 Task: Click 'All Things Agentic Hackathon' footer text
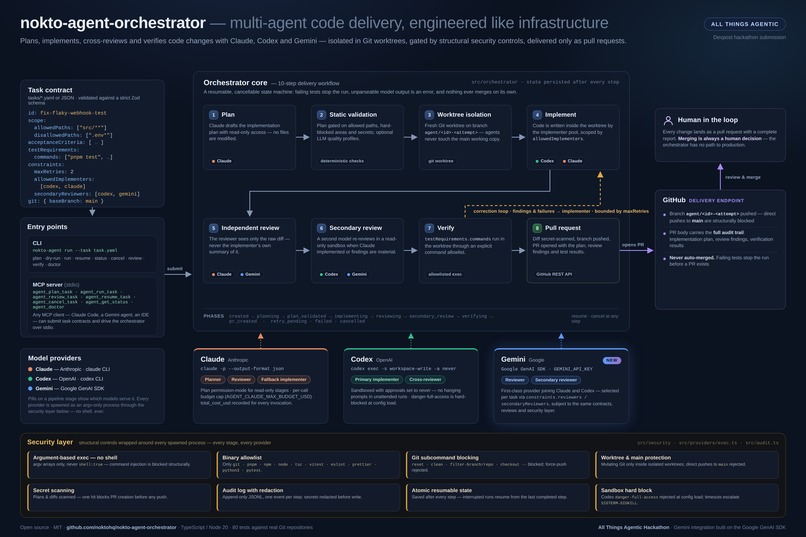point(634,527)
